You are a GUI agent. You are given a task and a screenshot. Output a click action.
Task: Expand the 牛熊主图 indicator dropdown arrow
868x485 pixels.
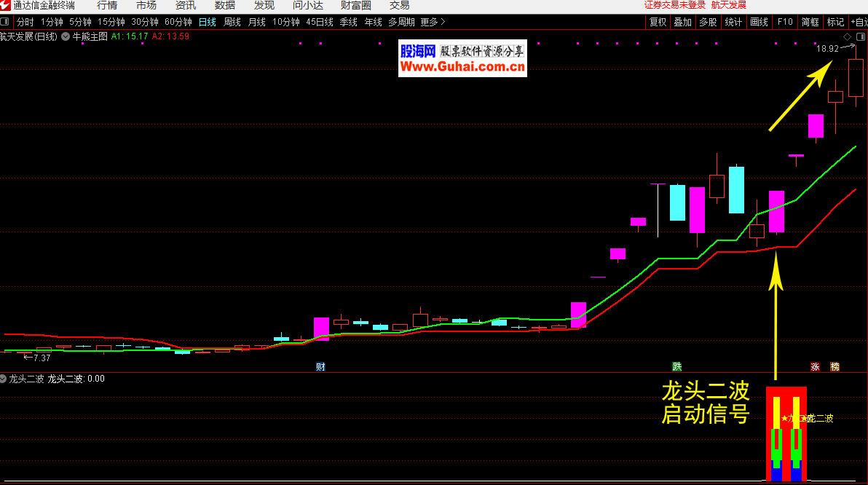(66, 36)
